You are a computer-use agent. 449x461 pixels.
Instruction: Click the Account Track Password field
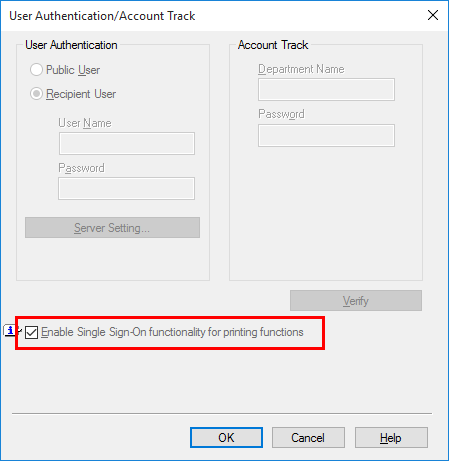point(326,136)
